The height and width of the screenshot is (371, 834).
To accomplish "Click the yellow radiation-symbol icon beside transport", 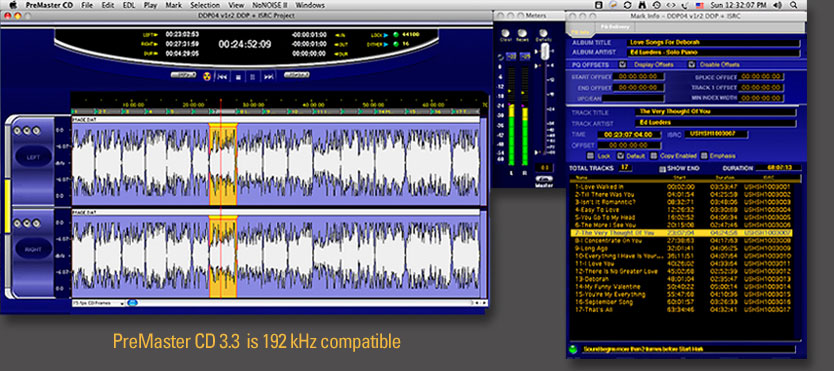I will (207, 77).
